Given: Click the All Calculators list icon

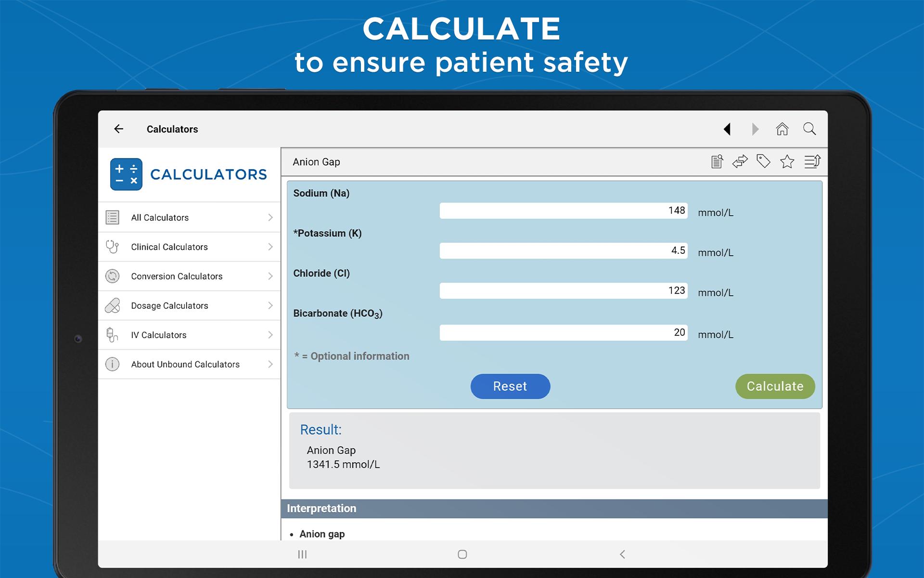Looking at the screenshot, I should (x=112, y=217).
